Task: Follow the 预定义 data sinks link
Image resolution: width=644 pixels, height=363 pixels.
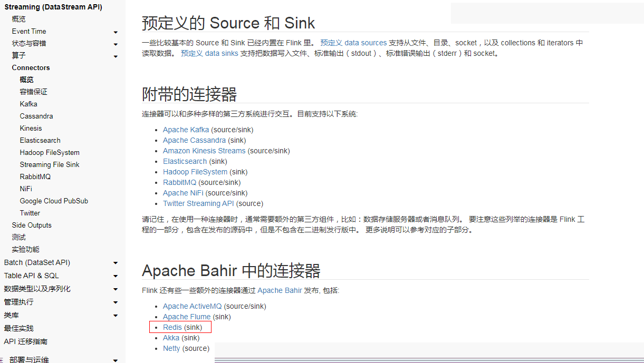Action: 209,53
